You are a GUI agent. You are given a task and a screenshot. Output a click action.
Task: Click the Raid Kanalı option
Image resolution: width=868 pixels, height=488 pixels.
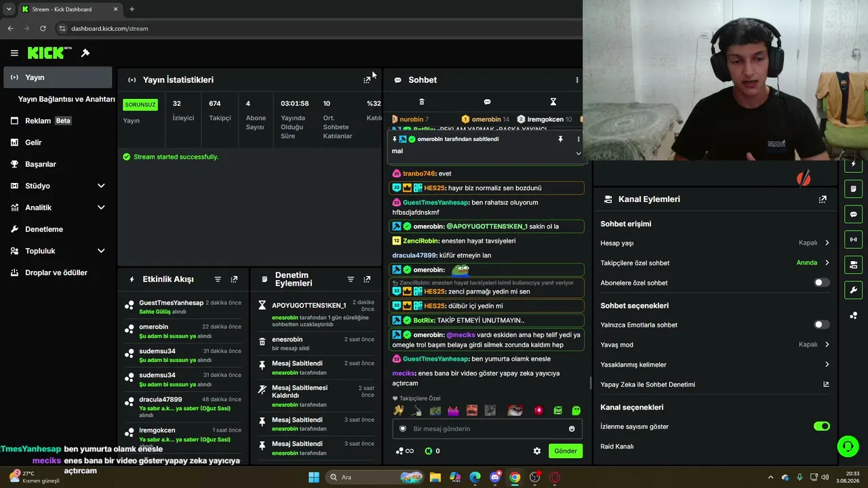[617, 447]
